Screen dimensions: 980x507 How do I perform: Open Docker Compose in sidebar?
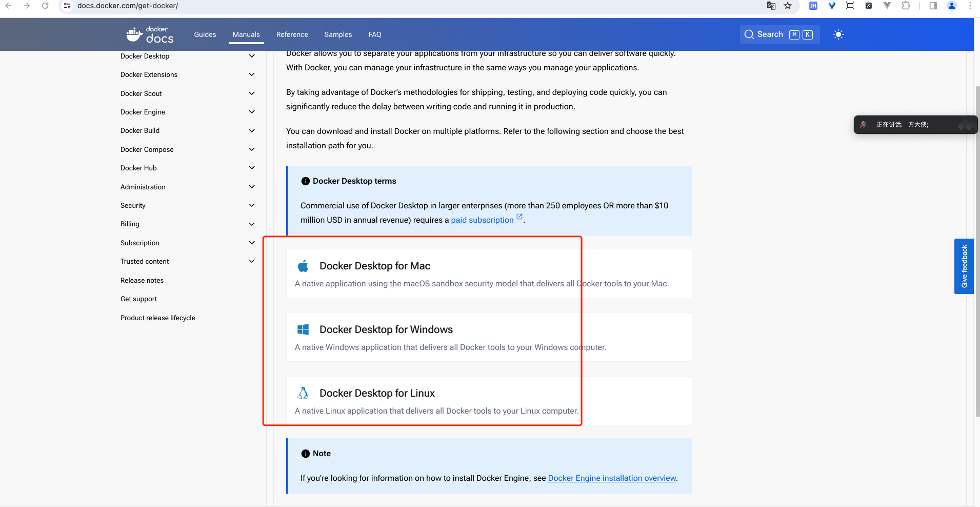pos(147,149)
